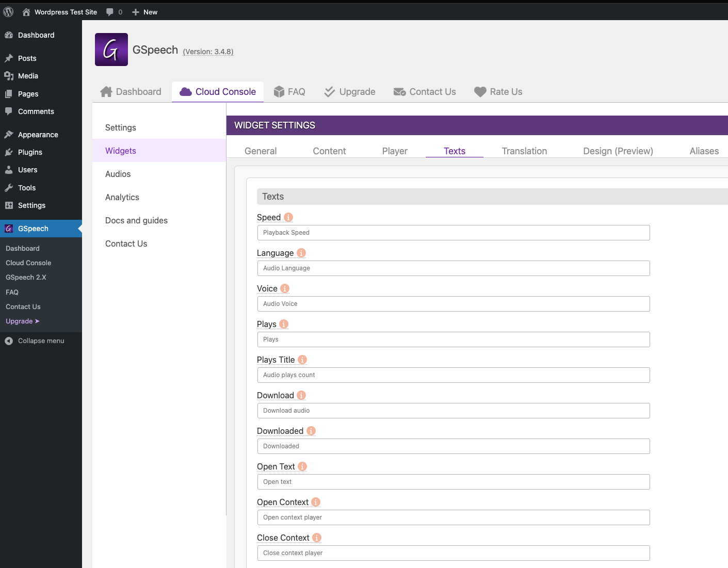Open the FAQ tab
The image size is (728, 568).
click(x=289, y=92)
